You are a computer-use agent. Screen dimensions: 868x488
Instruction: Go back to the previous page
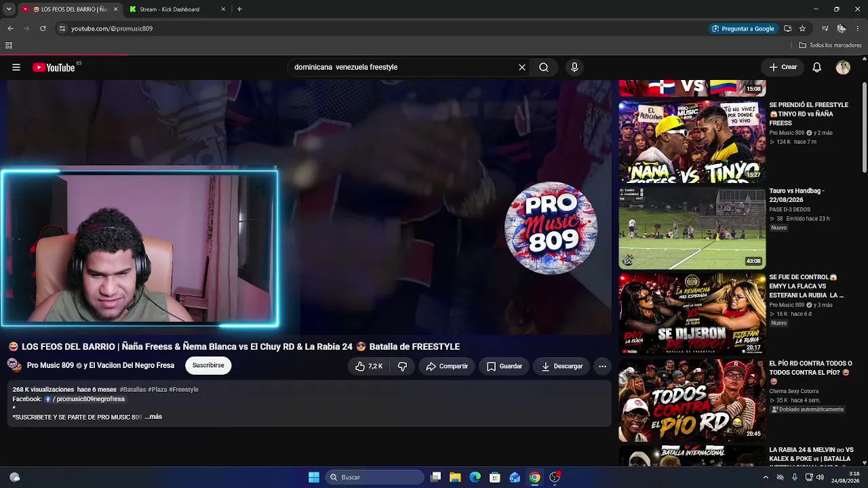point(10,28)
